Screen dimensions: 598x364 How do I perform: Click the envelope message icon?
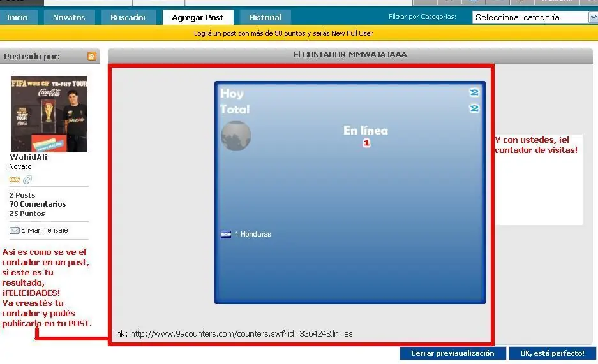pyautogui.click(x=15, y=230)
